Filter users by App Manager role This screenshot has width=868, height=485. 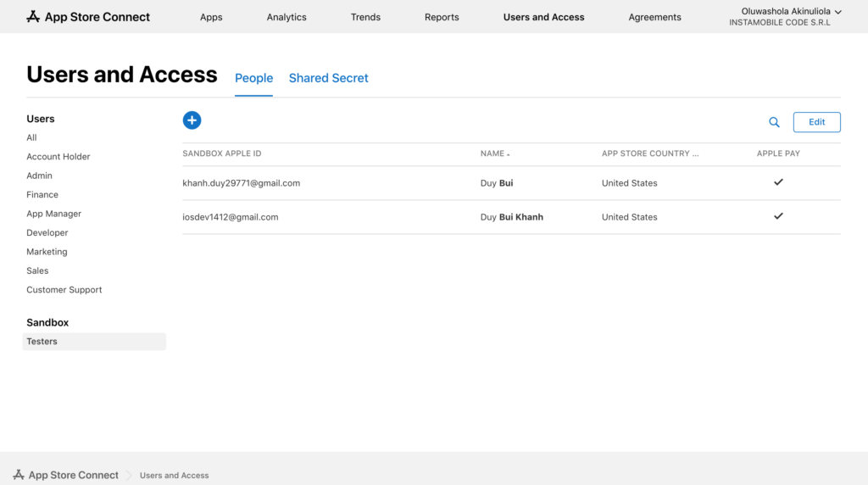pyautogui.click(x=54, y=214)
